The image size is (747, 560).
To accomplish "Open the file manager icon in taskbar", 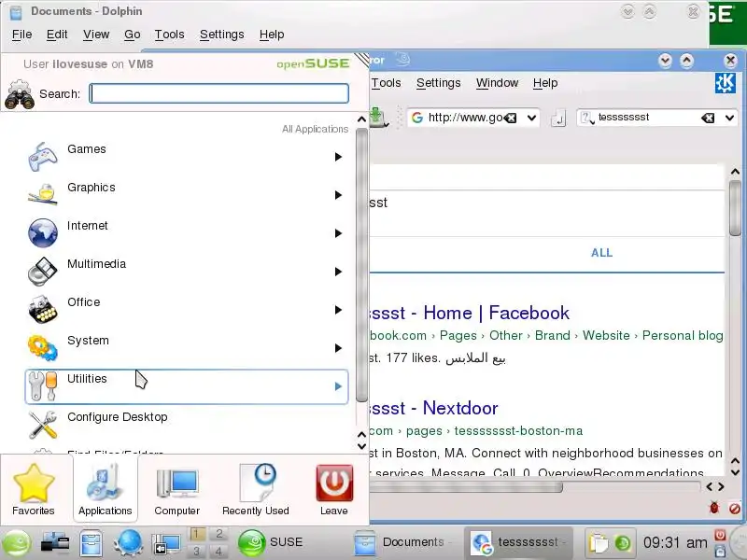I will 91,543.
